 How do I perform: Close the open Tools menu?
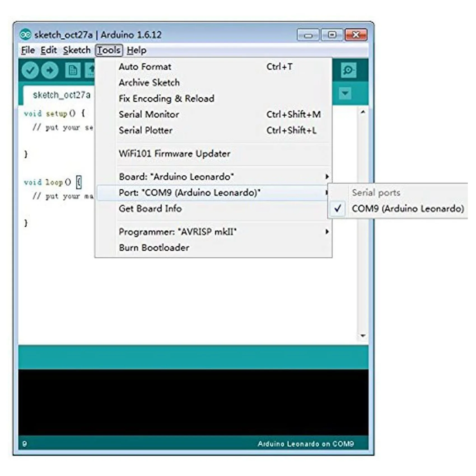[x=109, y=50]
